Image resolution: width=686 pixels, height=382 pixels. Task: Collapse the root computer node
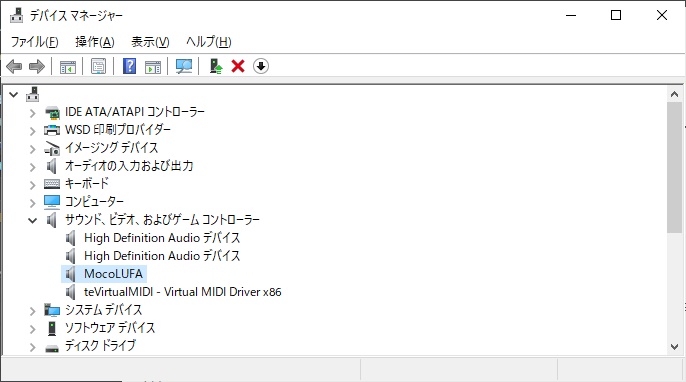click(14, 95)
